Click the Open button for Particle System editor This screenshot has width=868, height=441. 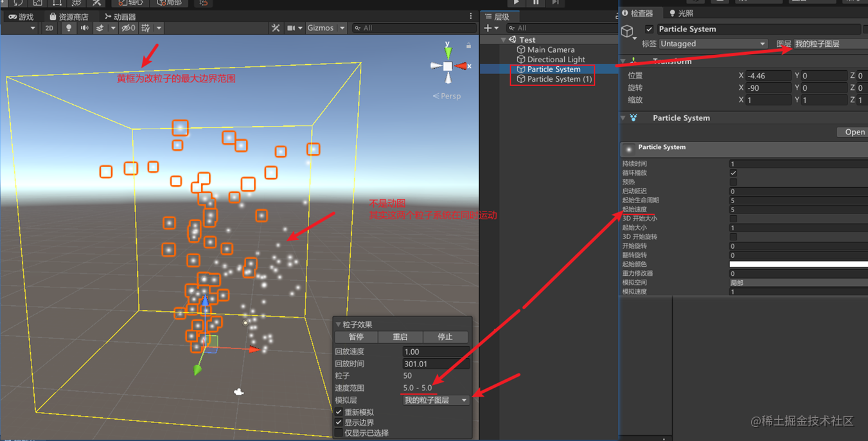point(854,132)
